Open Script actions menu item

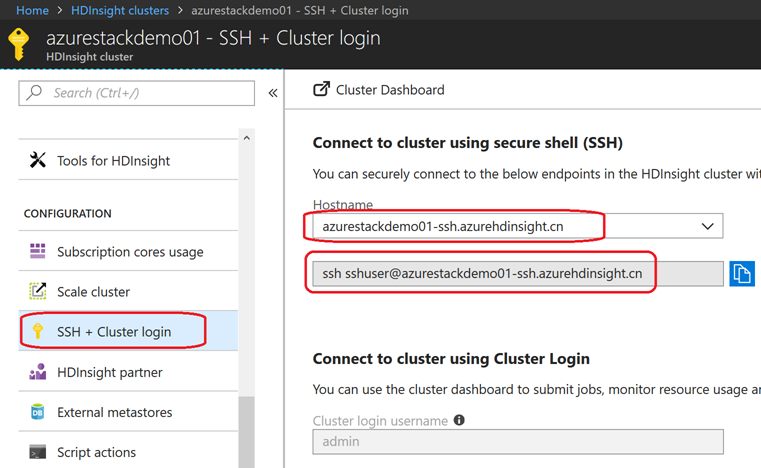128,452
